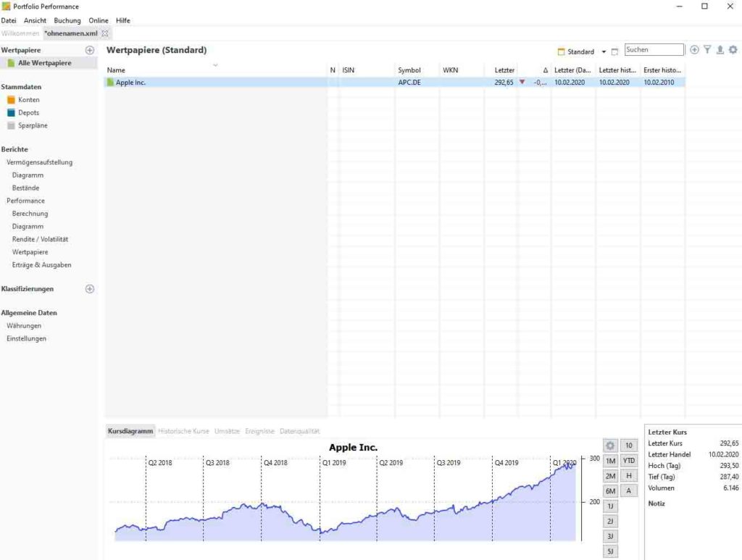This screenshot has height=560, width=742.
Task: Open Rendite / Volatilität report
Action: [x=41, y=239]
